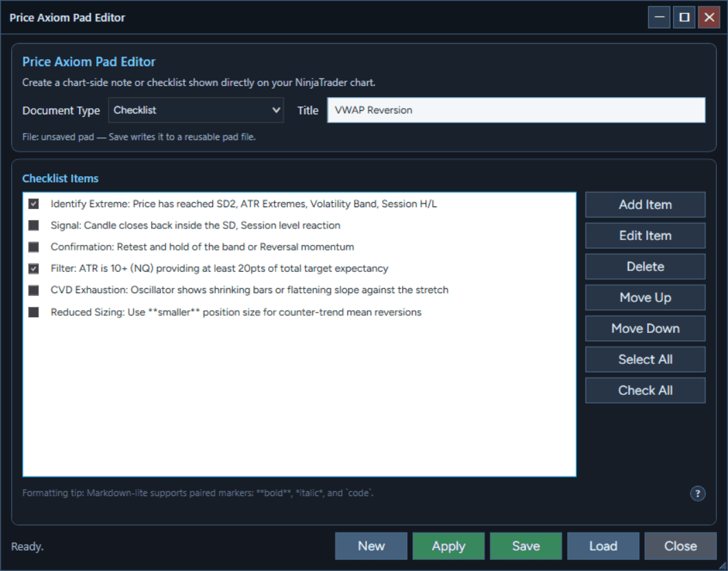Open the Document Type dropdown
The height and width of the screenshot is (571, 728).
(196, 110)
